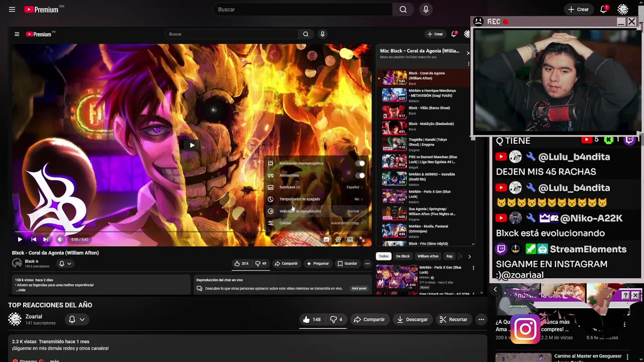Open more actions on Zoarial stream
This screenshot has width=644, height=362.
(481, 319)
